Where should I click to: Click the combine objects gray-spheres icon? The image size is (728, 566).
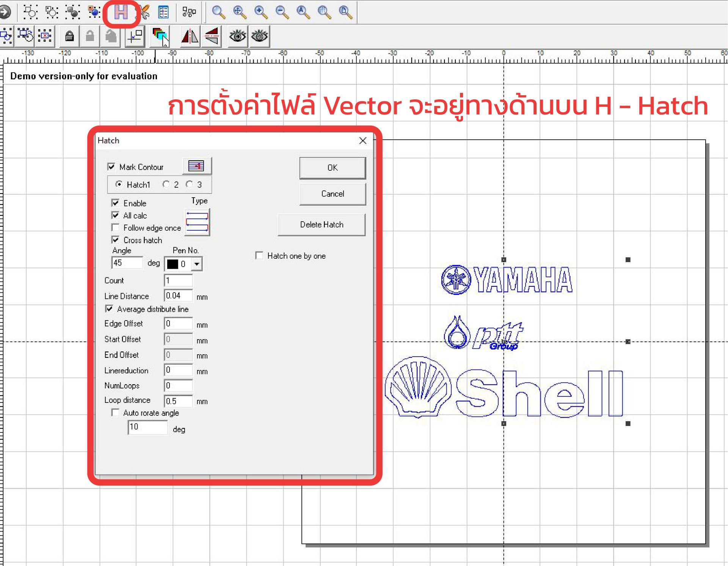coord(72,13)
